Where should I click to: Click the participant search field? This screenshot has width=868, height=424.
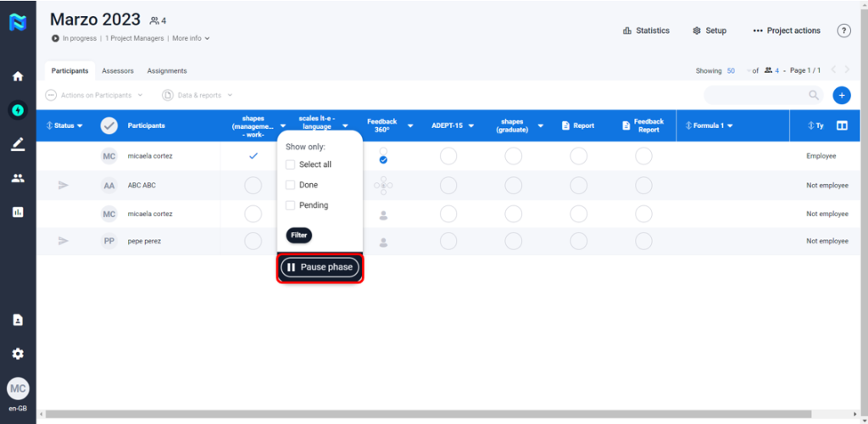759,95
